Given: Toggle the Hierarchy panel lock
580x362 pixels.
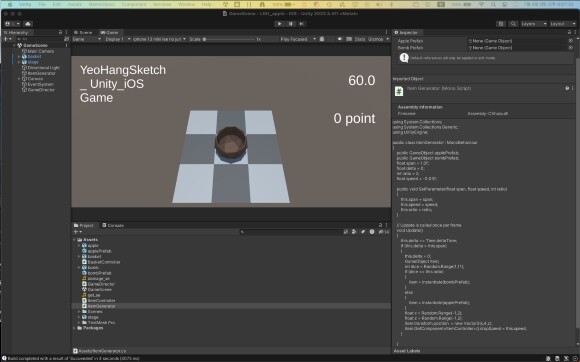Looking at the screenshot, I should click(60, 33).
